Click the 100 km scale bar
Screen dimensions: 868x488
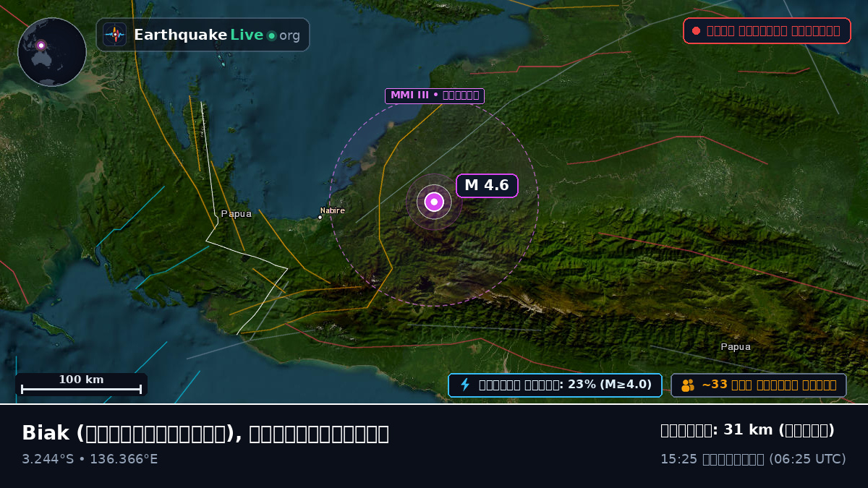pos(81,385)
